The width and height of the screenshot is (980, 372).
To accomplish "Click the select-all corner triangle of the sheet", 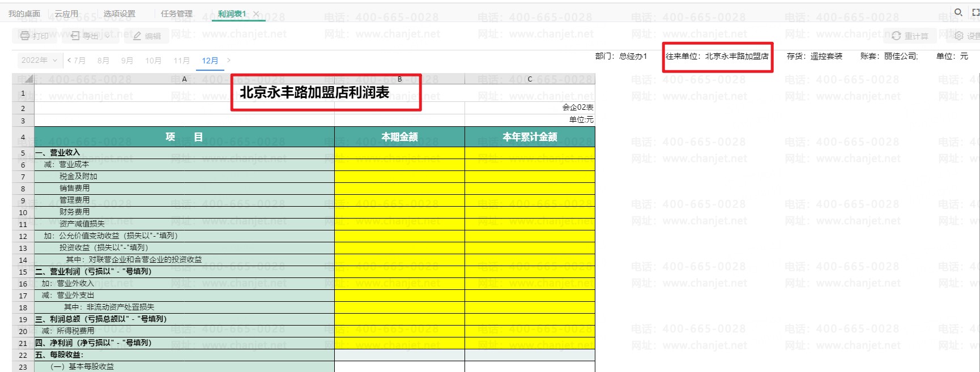I will [x=23, y=79].
